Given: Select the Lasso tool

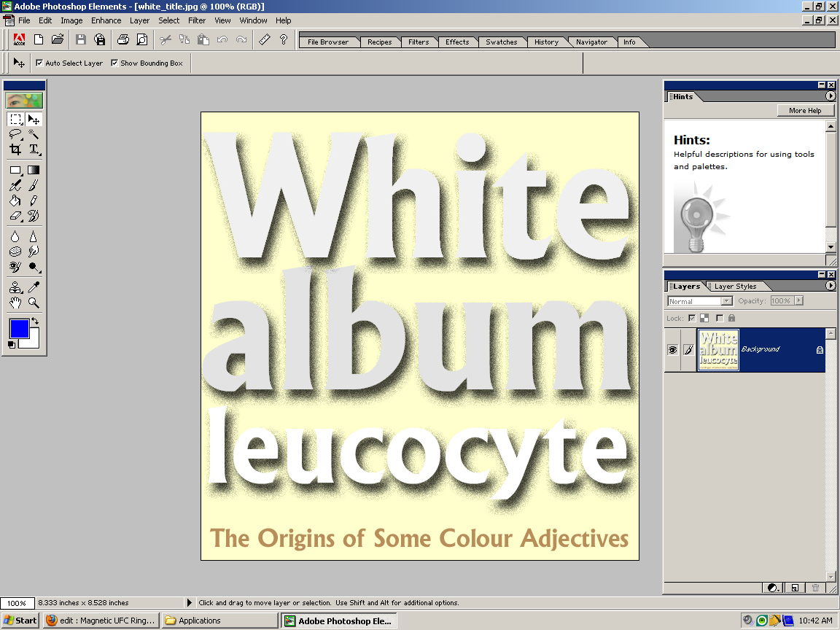Looking at the screenshot, I should (15, 134).
